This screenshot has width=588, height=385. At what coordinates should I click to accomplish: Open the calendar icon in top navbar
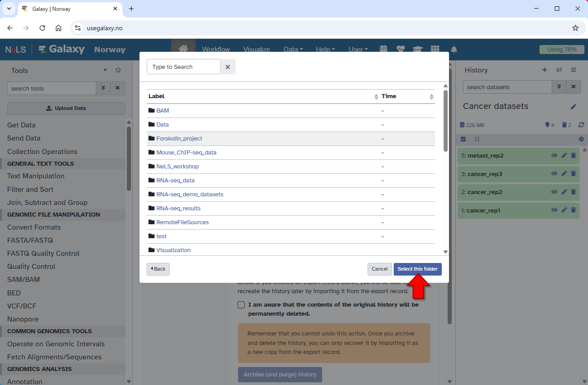tap(383, 50)
